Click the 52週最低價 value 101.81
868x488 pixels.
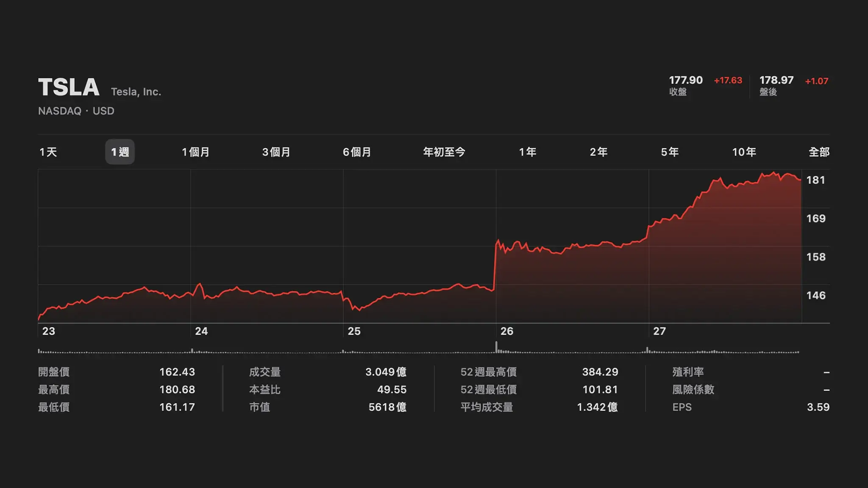(x=600, y=390)
